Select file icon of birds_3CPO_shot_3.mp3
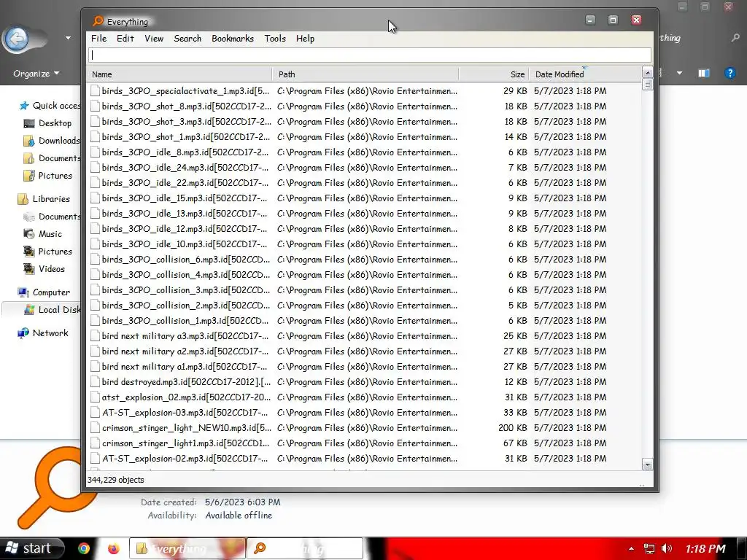747x560 pixels. (x=95, y=122)
